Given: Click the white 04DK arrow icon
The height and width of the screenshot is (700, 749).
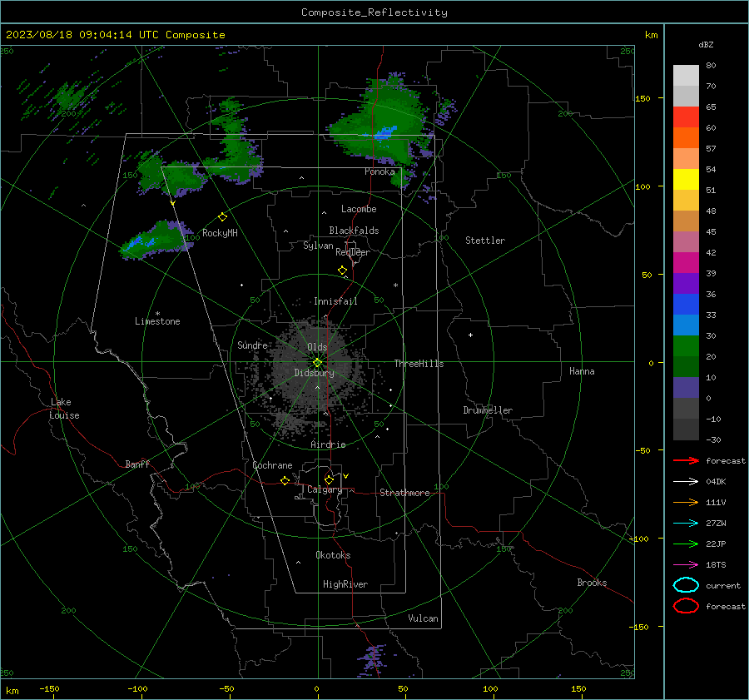Looking at the screenshot, I should 686,481.
